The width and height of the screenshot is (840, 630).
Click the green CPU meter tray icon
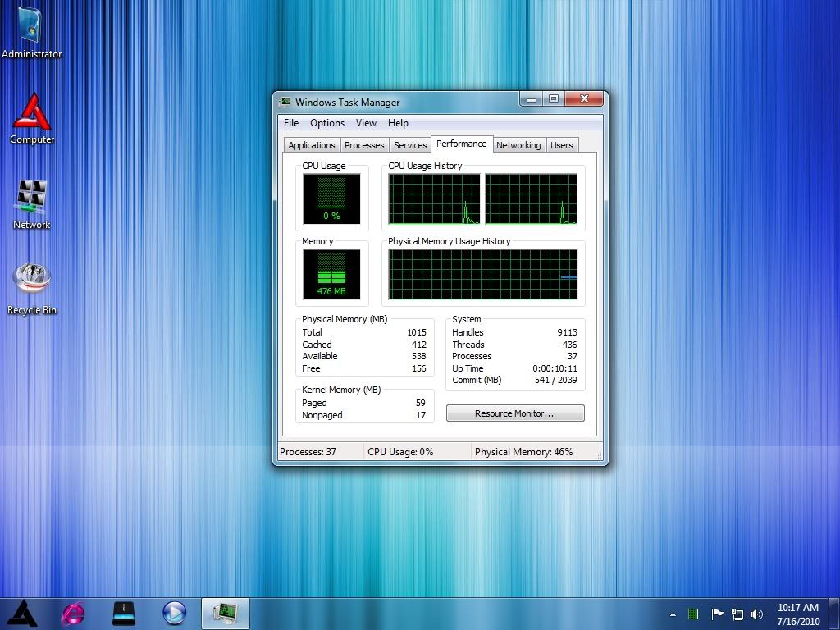pos(693,614)
